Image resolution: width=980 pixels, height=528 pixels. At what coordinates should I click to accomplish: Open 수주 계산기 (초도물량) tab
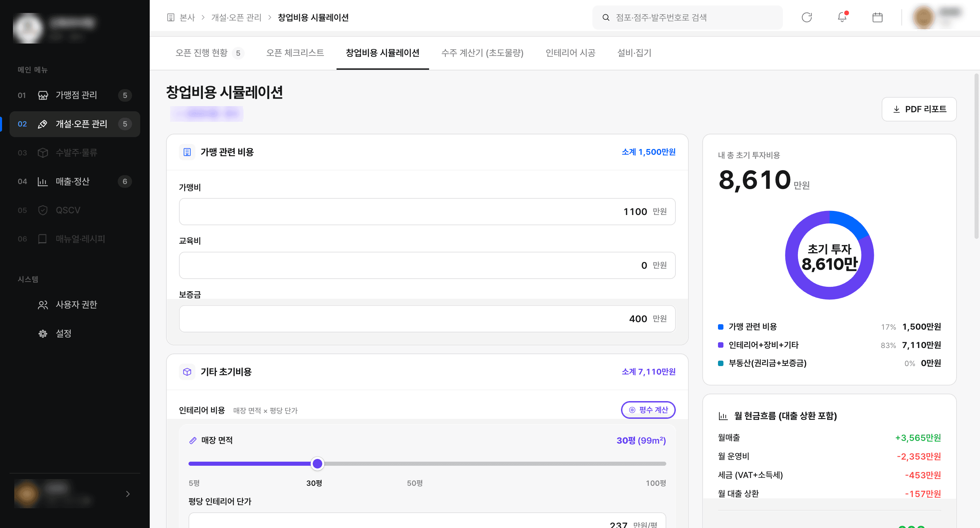482,53
